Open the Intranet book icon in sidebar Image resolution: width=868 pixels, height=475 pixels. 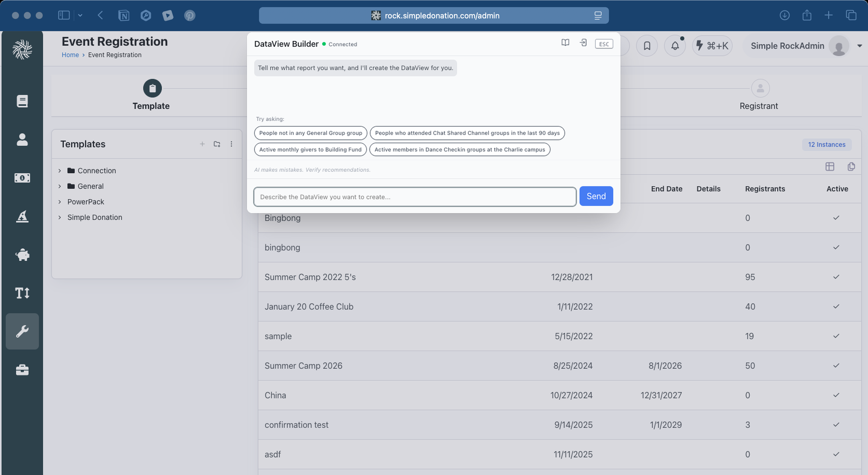point(22,101)
